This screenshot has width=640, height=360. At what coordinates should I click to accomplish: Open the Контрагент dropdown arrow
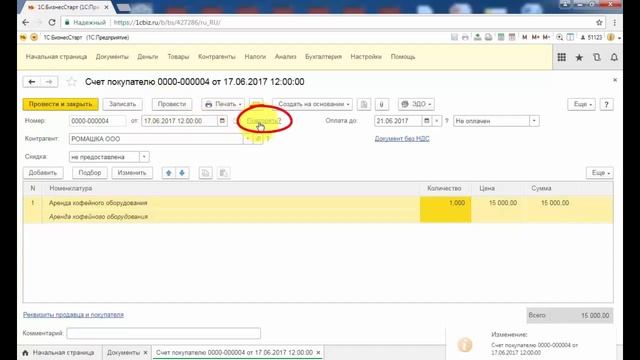click(248, 139)
